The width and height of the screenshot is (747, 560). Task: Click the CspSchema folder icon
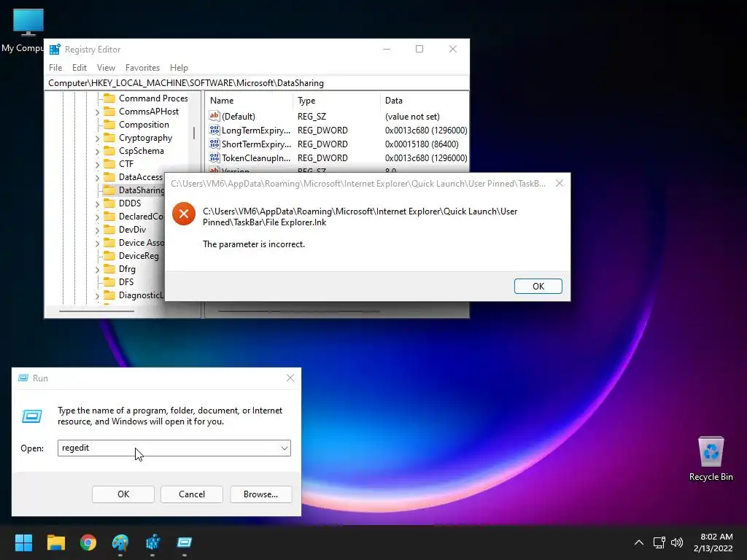tap(109, 150)
